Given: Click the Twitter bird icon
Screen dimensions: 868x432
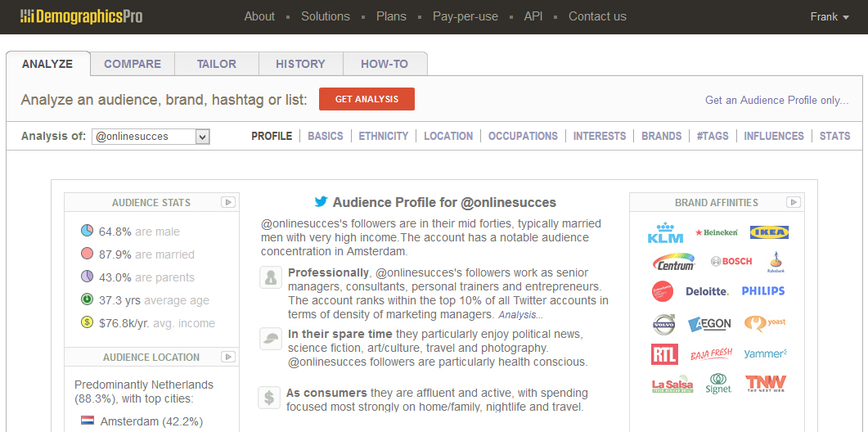Looking at the screenshot, I should pyautogui.click(x=321, y=201).
